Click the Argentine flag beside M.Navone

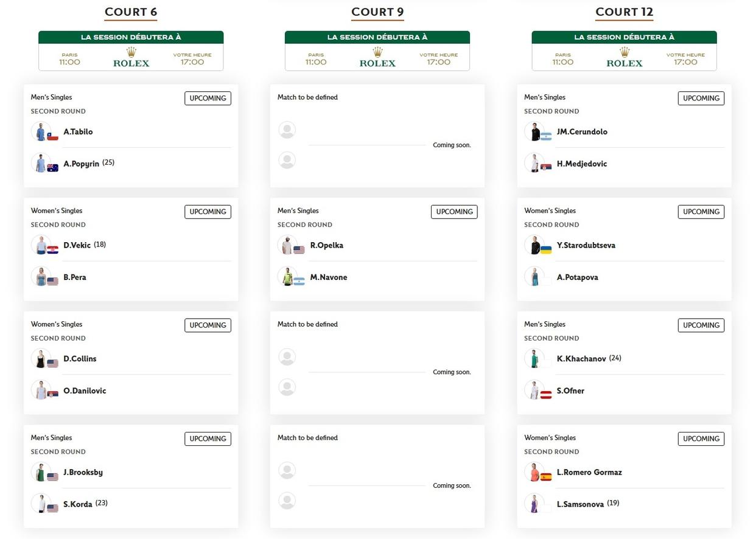point(299,282)
